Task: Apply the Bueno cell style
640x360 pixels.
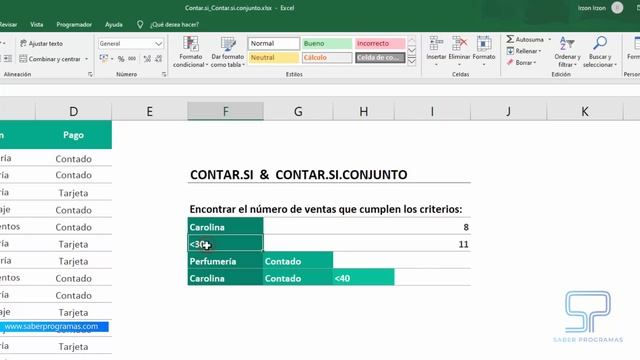Action: [x=327, y=43]
